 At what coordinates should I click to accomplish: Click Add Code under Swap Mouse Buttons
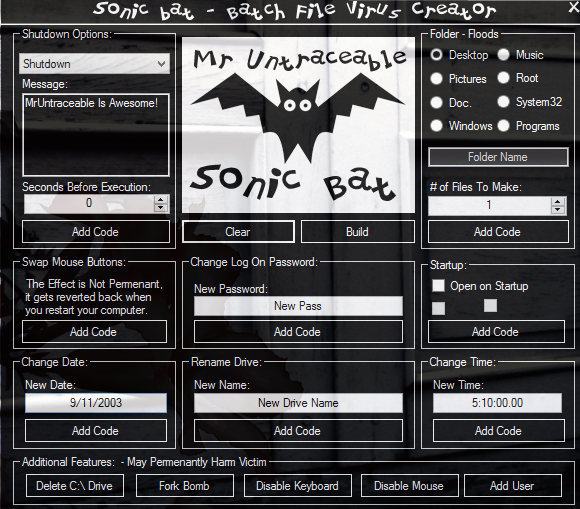[94, 332]
